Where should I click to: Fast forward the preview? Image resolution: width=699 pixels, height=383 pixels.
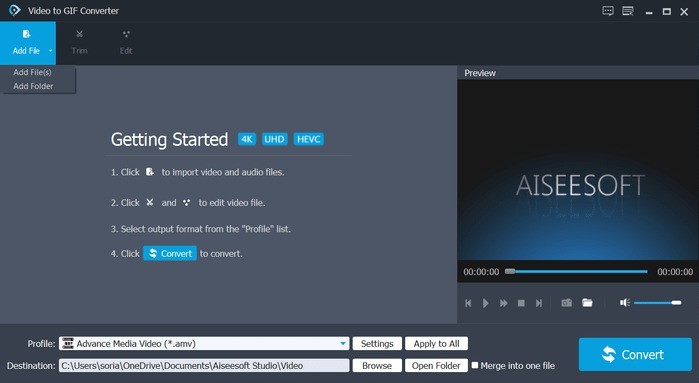tap(504, 303)
